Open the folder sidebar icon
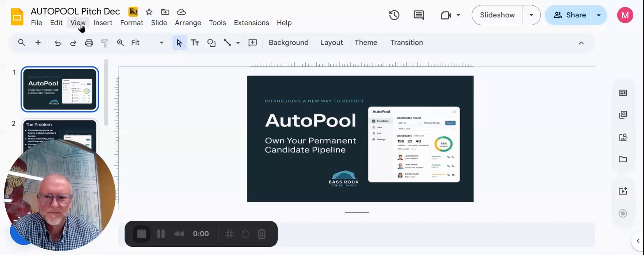 (623, 159)
